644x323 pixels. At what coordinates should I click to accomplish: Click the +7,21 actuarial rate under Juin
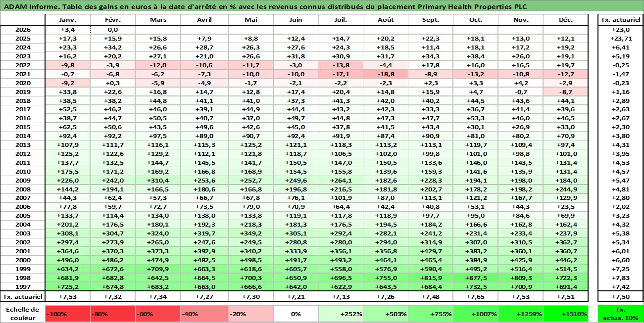point(296,296)
